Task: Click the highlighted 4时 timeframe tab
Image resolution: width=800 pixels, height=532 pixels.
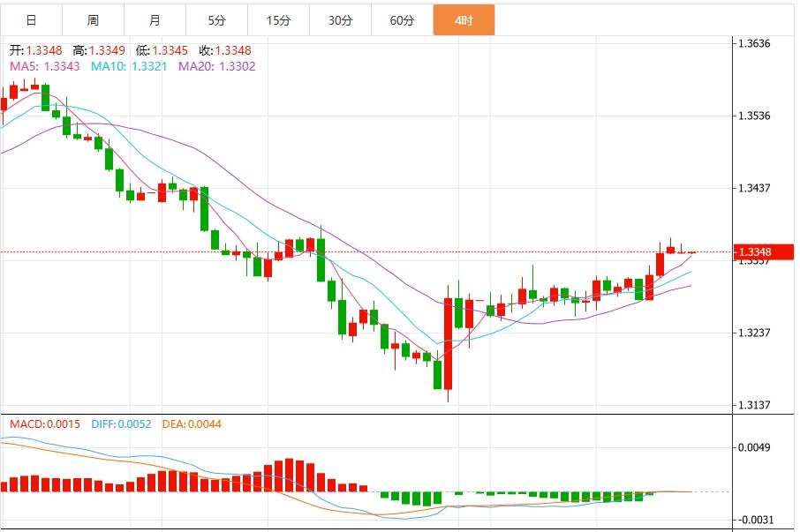Action: pos(466,19)
